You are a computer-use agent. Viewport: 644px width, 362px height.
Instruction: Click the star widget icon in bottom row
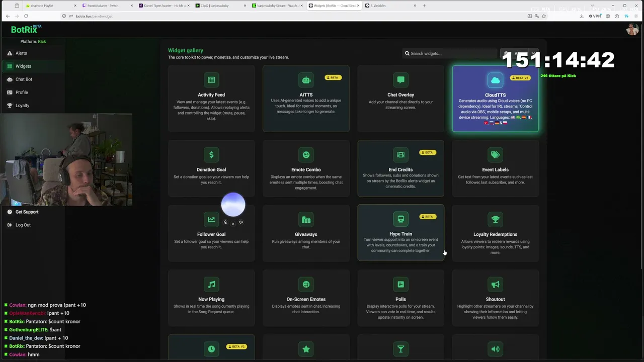[x=306, y=349]
